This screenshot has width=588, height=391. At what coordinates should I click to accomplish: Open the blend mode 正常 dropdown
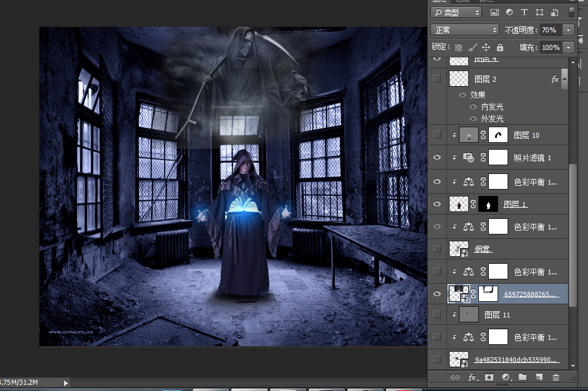(466, 30)
